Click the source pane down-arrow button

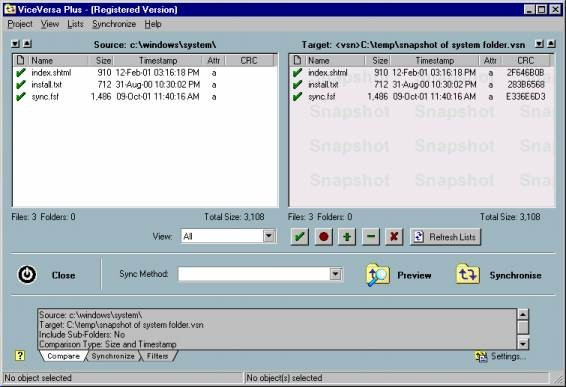(15, 44)
